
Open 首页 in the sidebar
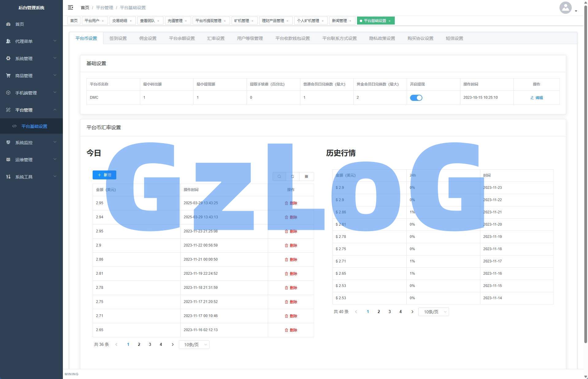20,24
